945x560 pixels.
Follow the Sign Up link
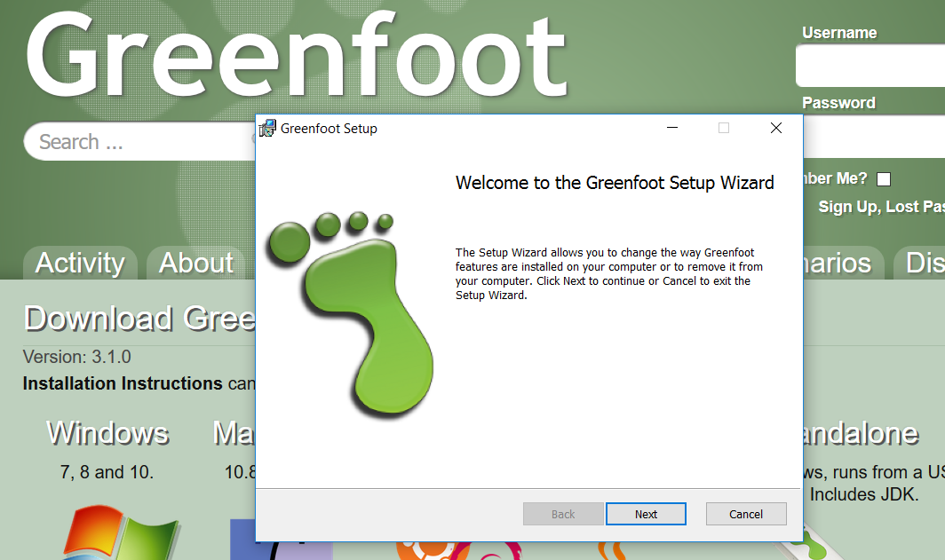tap(848, 207)
